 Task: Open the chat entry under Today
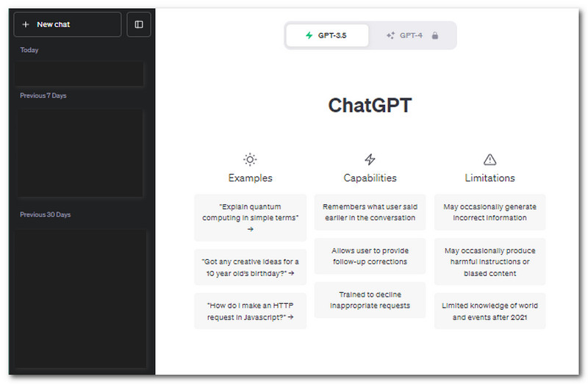pyautogui.click(x=79, y=74)
